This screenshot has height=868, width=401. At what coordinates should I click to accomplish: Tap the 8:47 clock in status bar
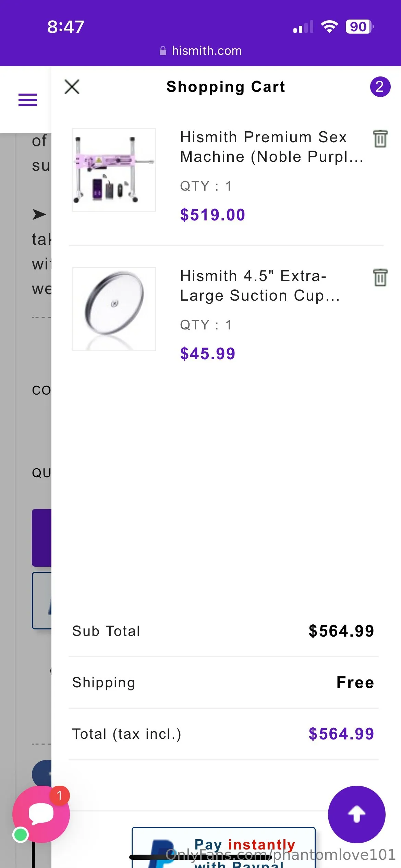65,27
